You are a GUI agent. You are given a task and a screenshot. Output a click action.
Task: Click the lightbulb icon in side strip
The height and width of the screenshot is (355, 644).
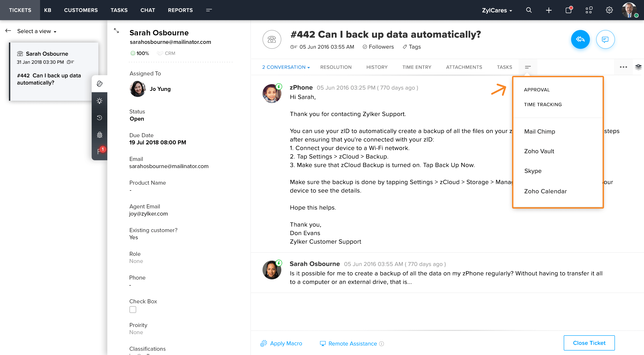[100, 101]
